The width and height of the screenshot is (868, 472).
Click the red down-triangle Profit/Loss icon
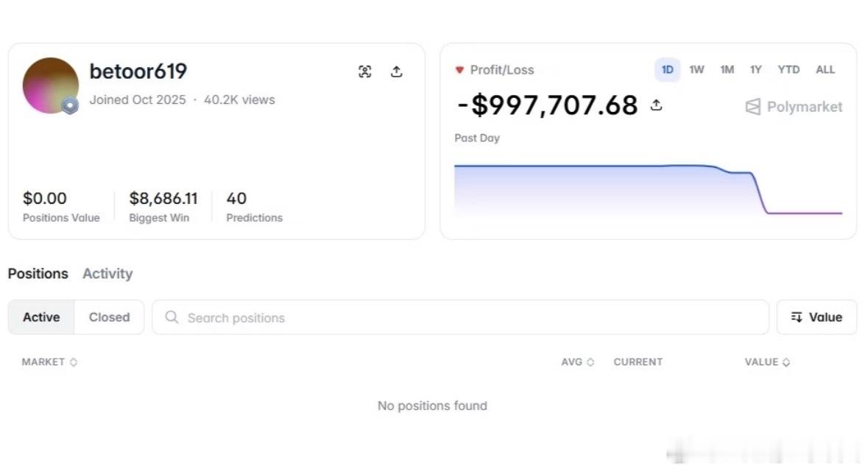[459, 70]
